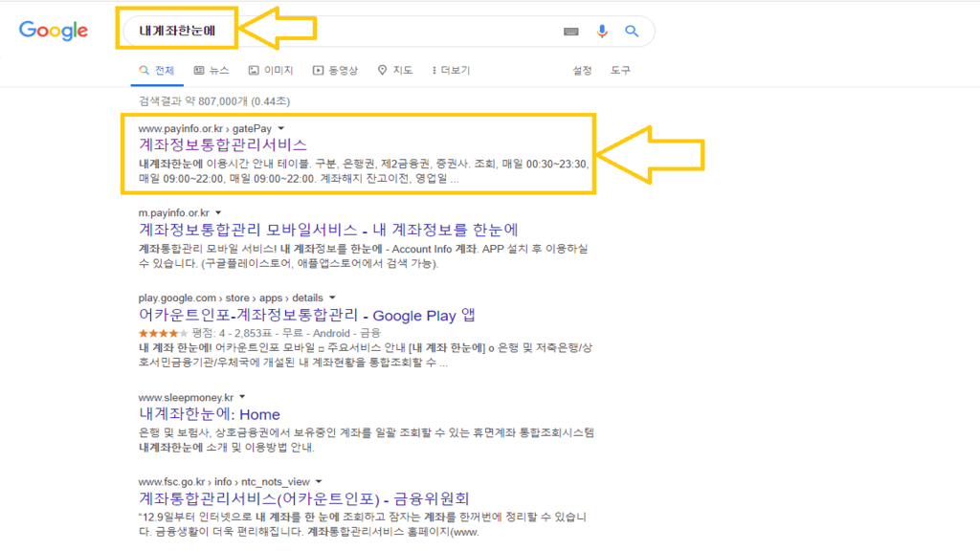
Task: Click the star rating of the Play result
Action: 163,334
